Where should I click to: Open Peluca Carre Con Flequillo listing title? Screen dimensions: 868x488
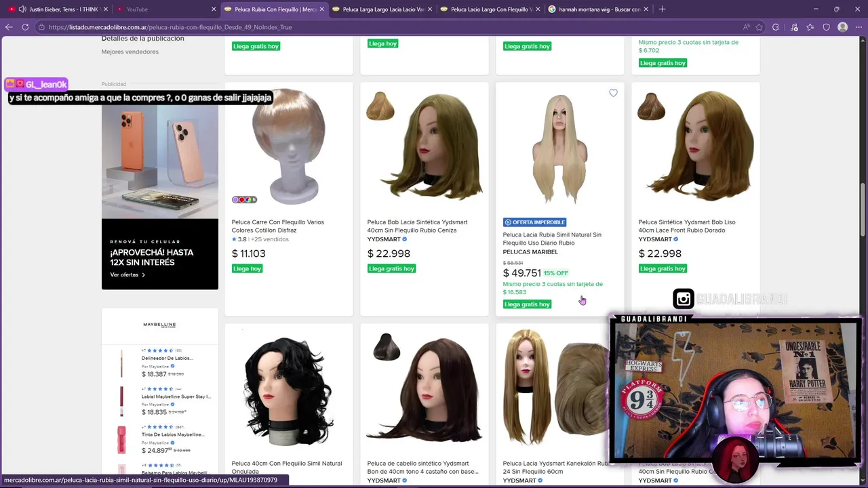[x=277, y=226]
